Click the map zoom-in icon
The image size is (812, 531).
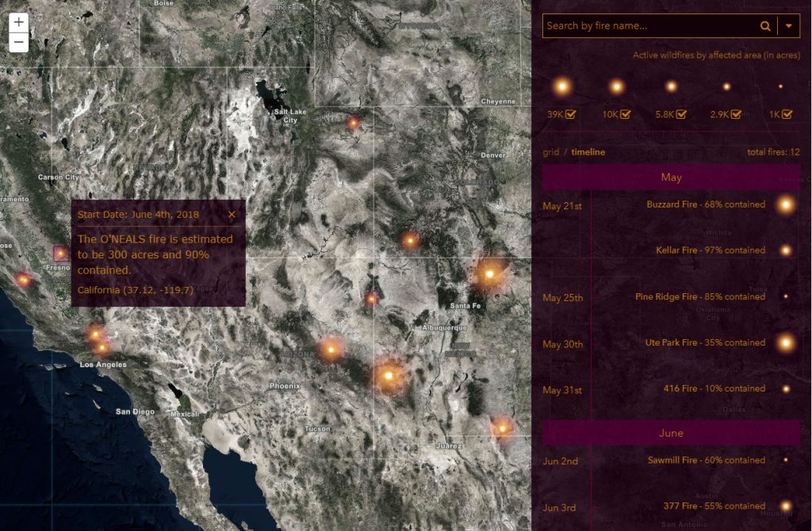click(17, 22)
